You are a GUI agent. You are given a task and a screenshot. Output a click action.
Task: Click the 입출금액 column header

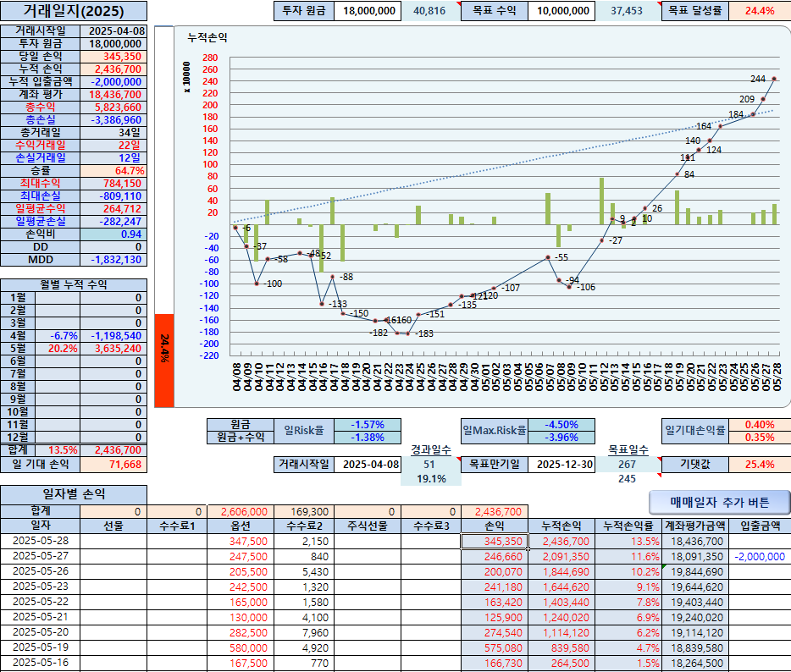(x=760, y=526)
